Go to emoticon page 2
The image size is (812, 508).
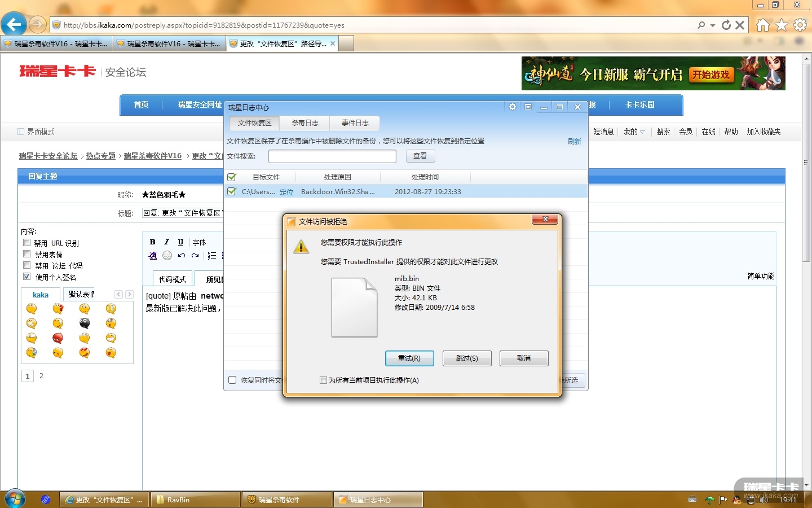click(41, 375)
